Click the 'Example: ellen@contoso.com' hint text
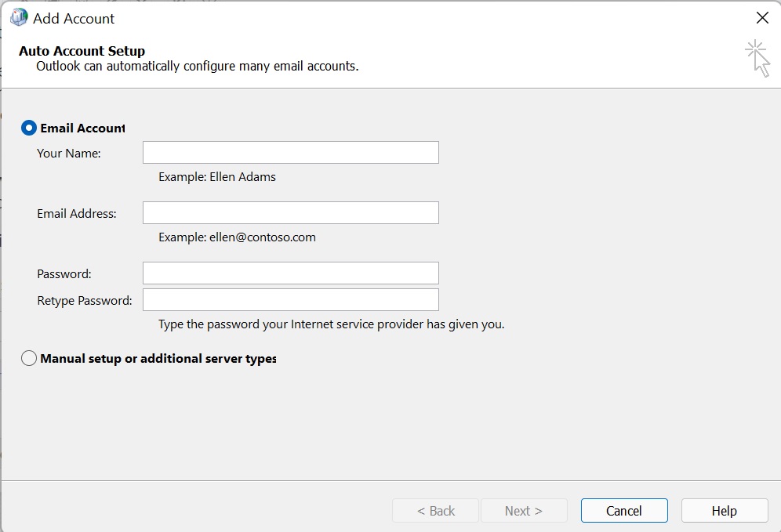Screen dimensions: 781x532 237,237
